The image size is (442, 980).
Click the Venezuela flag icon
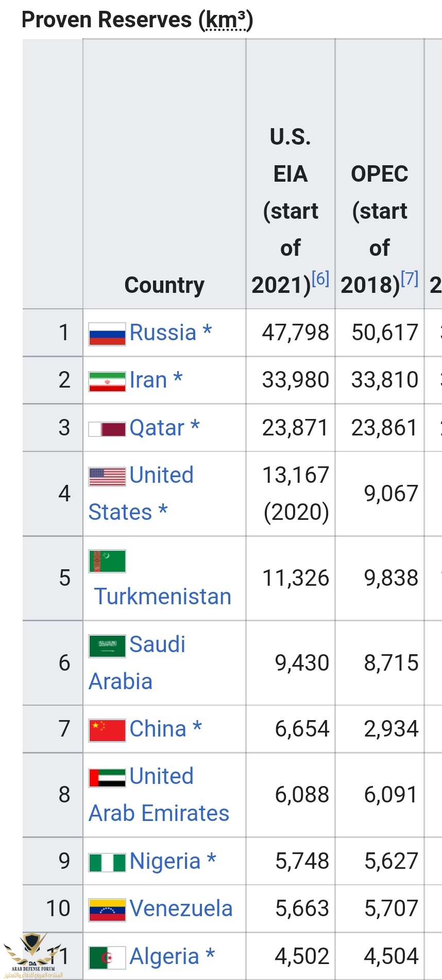pos(107,910)
